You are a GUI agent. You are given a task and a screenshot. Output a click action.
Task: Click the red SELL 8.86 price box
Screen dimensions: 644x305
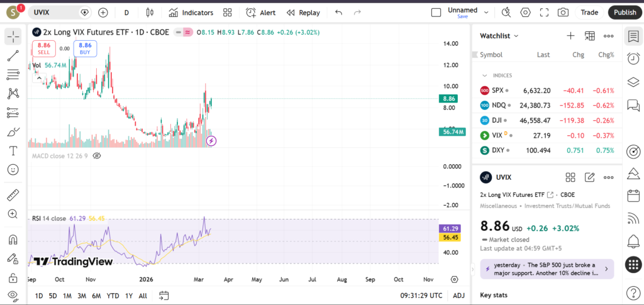pyautogui.click(x=44, y=48)
